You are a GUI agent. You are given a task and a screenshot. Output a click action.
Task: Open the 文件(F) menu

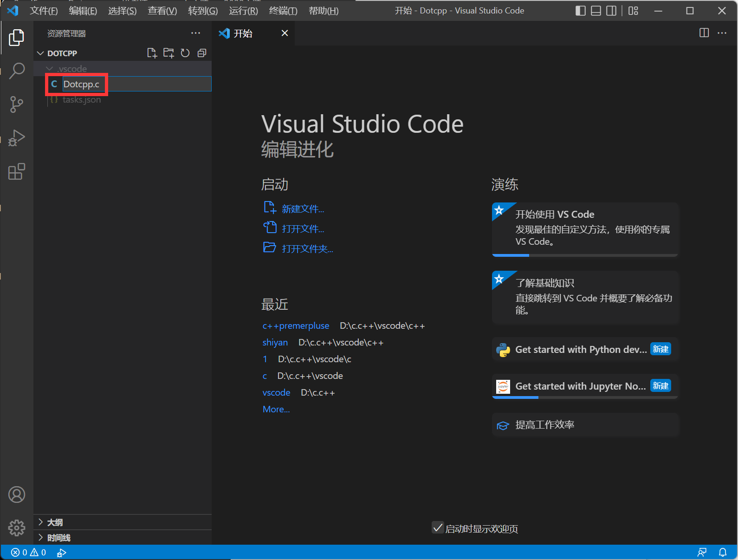[x=44, y=11]
